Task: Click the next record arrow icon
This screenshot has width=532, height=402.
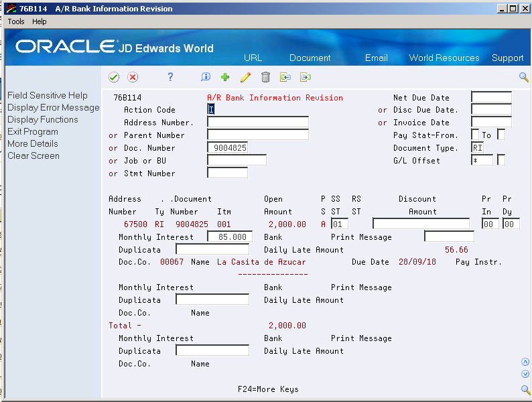Action: point(306,77)
